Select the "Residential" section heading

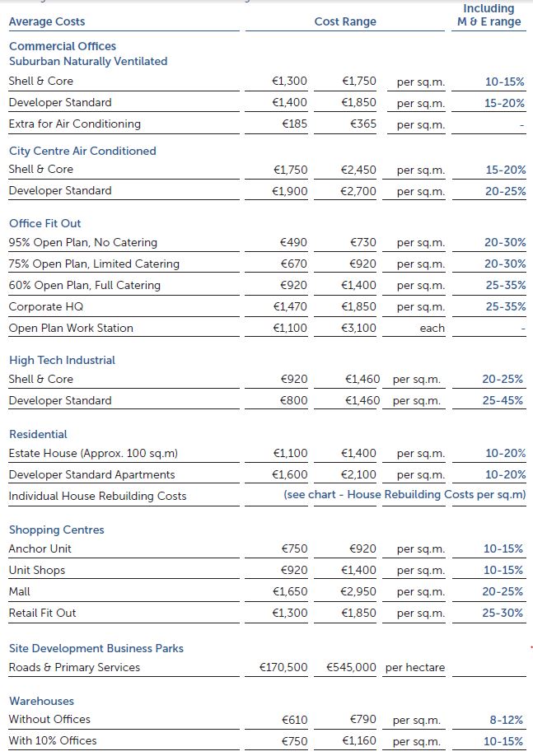click(x=38, y=434)
